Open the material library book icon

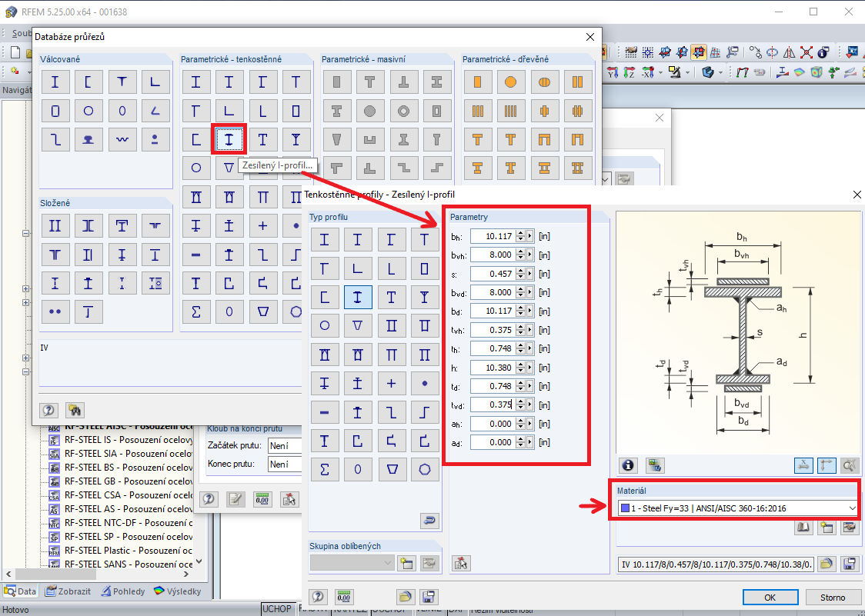tap(803, 528)
